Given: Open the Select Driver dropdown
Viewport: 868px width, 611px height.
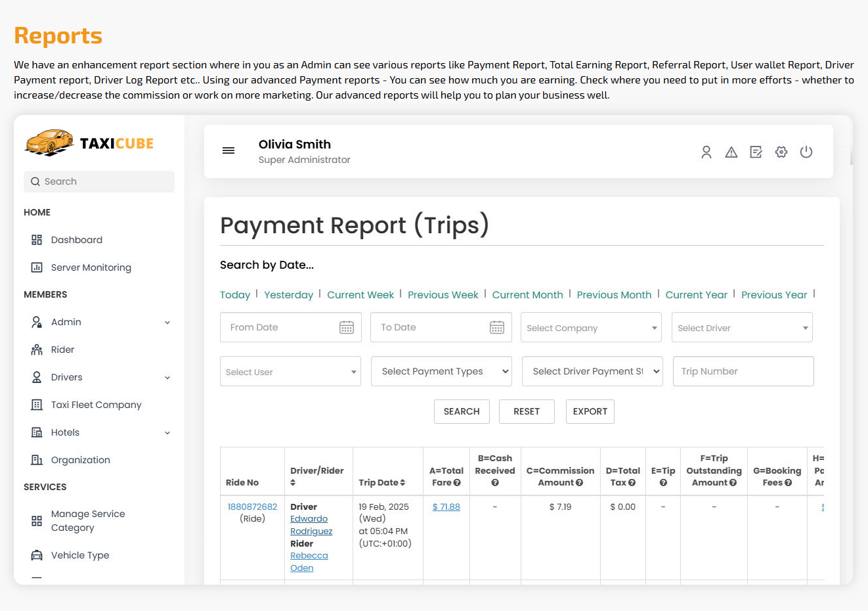Looking at the screenshot, I should coord(742,327).
